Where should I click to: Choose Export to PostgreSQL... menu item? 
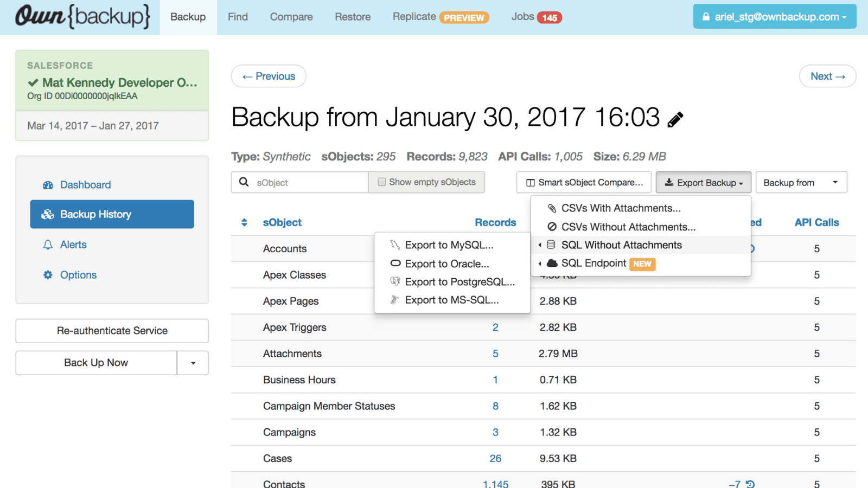click(452, 281)
